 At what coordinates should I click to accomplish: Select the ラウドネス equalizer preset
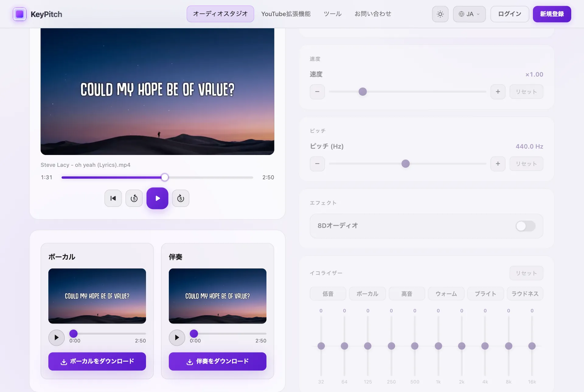point(525,294)
